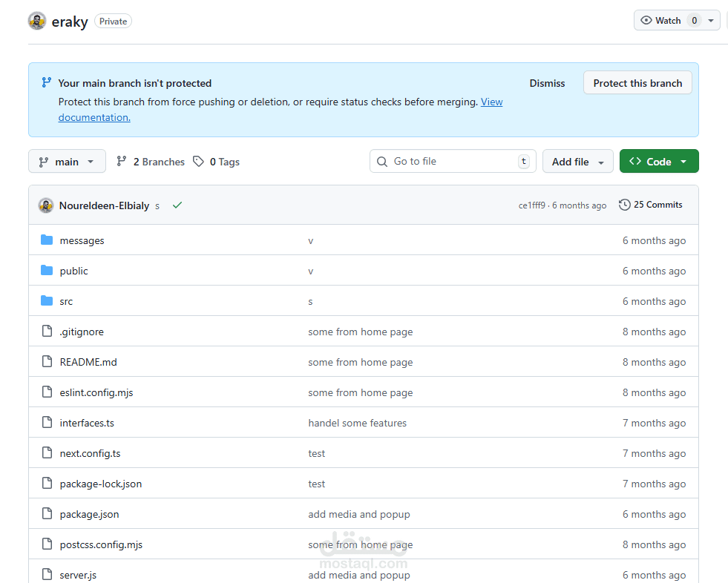The width and height of the screenshot is (728, 583).
Task: Open the package.json file
Action: point(89,514)
